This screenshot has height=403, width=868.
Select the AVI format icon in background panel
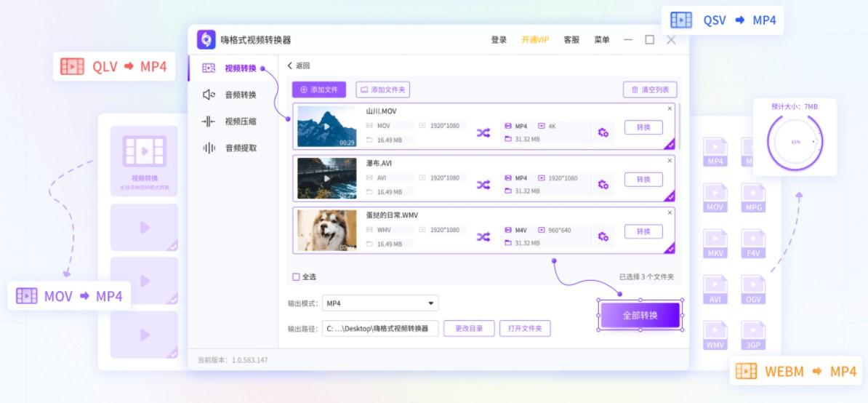click(x=715, y=290)
